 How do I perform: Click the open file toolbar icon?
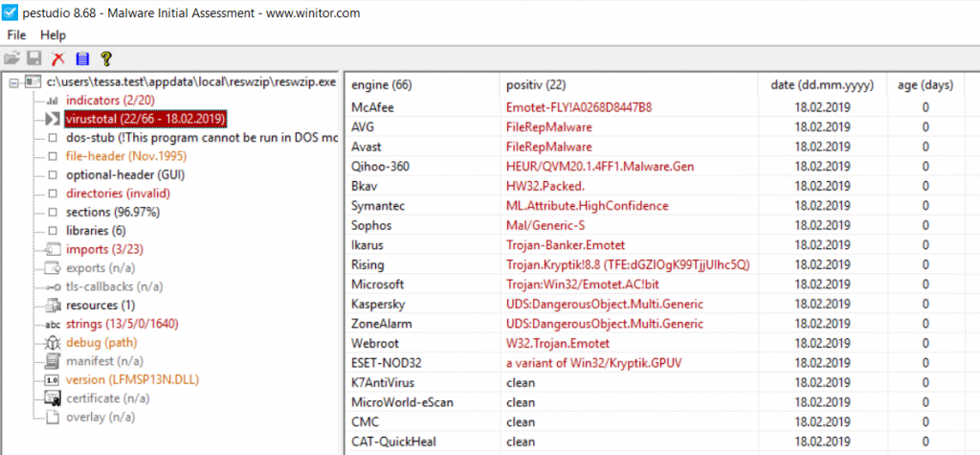coord(11,58)
